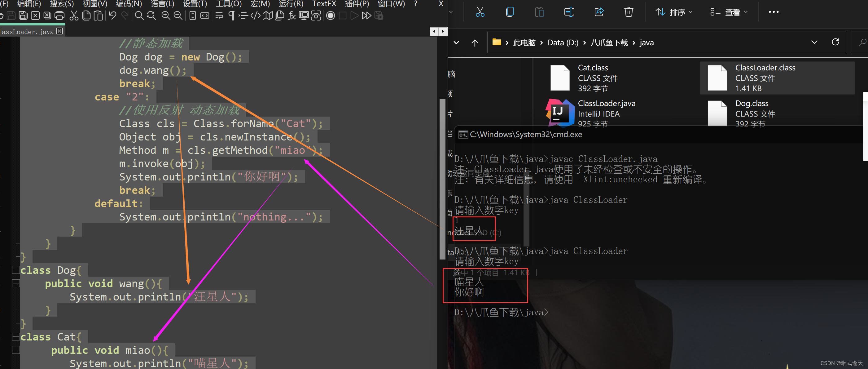Close the ClassLoader.java tab
This screenshot has width=868, height=369.
(60, 31)
